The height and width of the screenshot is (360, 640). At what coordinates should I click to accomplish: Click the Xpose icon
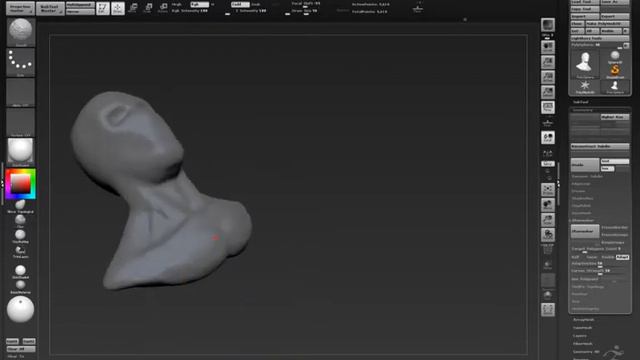coord(548,309)
